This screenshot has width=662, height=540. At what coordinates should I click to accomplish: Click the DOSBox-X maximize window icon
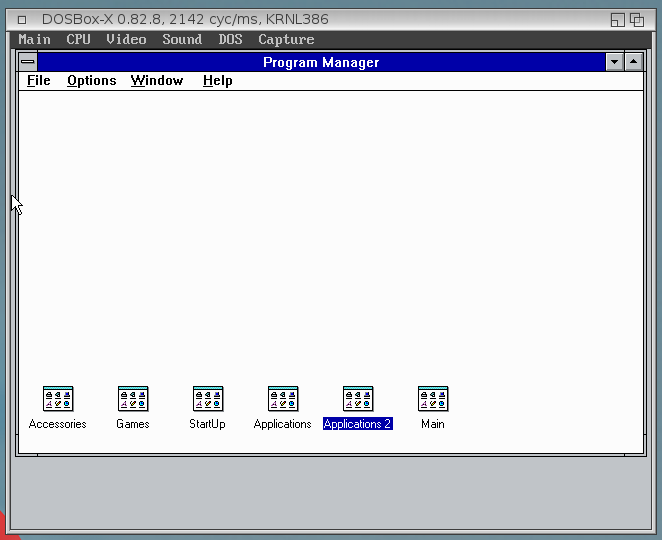click(637, 20)
